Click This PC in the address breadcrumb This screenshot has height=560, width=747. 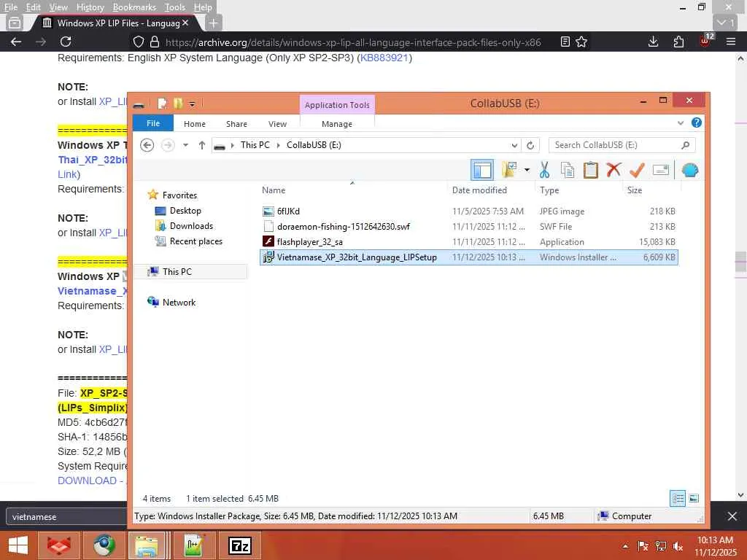click(255, 145)
